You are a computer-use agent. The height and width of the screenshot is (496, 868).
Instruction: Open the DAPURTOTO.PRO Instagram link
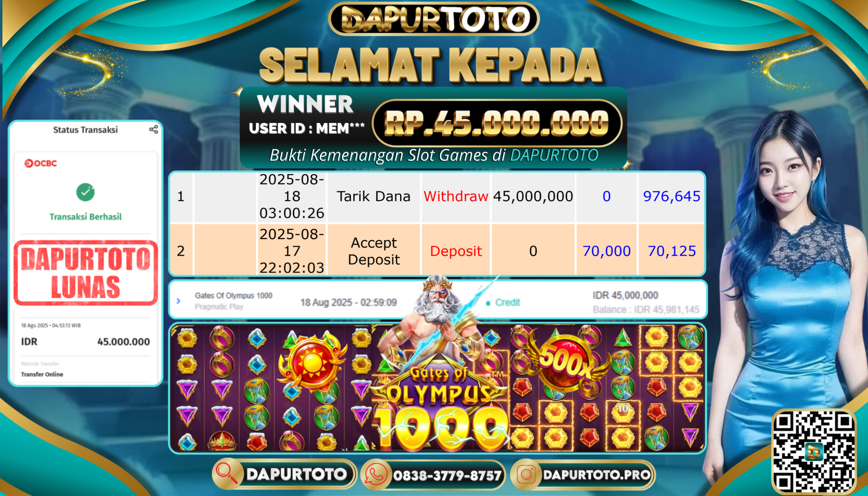[x=596, y=475]
